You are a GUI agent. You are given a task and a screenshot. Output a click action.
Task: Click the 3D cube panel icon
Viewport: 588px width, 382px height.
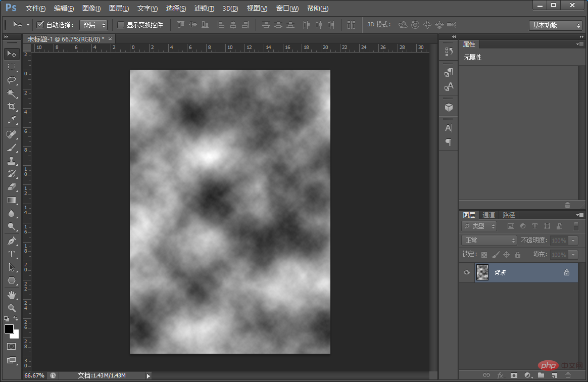pos(449,108)
